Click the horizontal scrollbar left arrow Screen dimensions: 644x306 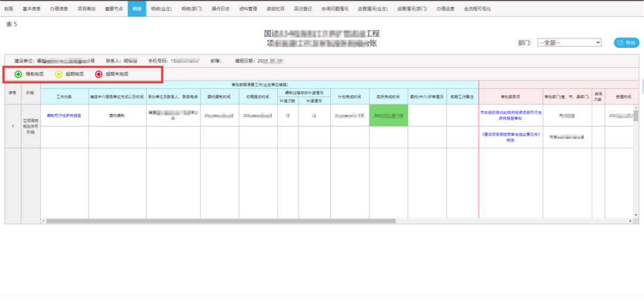(44, 221)
